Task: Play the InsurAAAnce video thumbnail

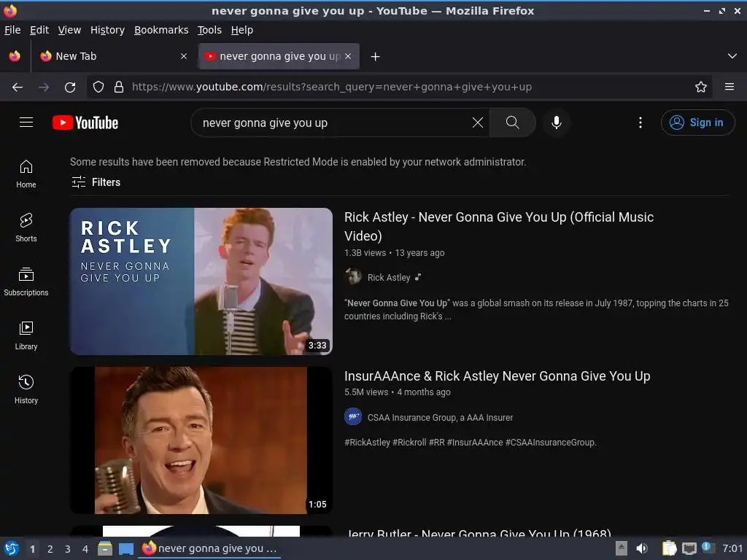Action: (201, 440)
